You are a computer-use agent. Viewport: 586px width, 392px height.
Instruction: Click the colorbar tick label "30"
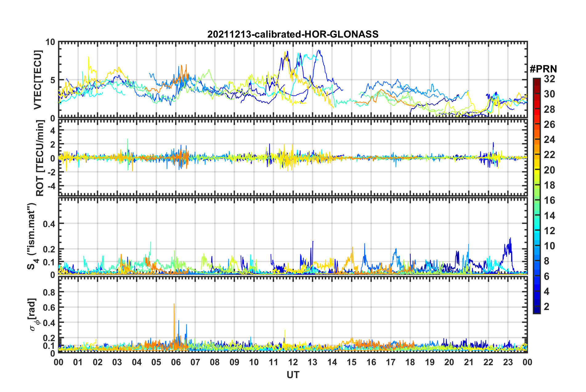point(549,94)
